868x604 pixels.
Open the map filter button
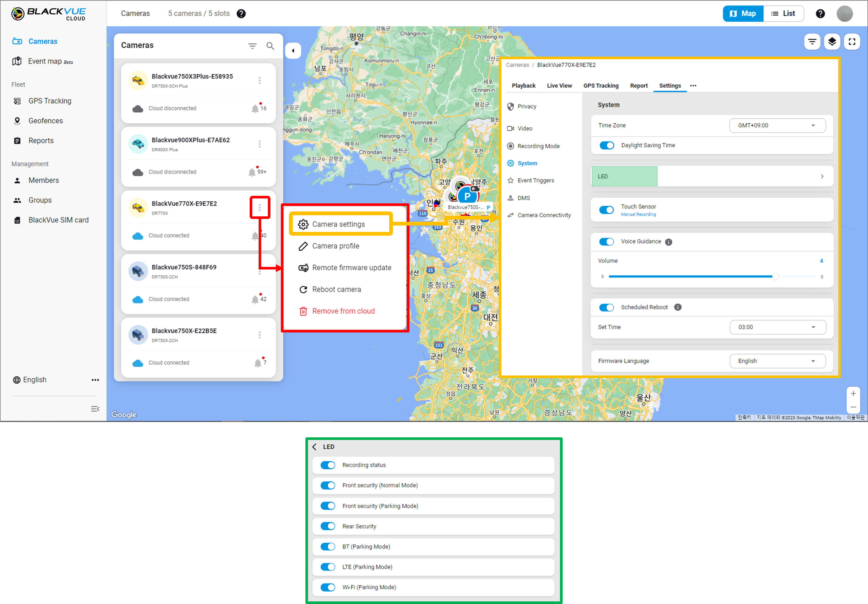click(812, 42)
